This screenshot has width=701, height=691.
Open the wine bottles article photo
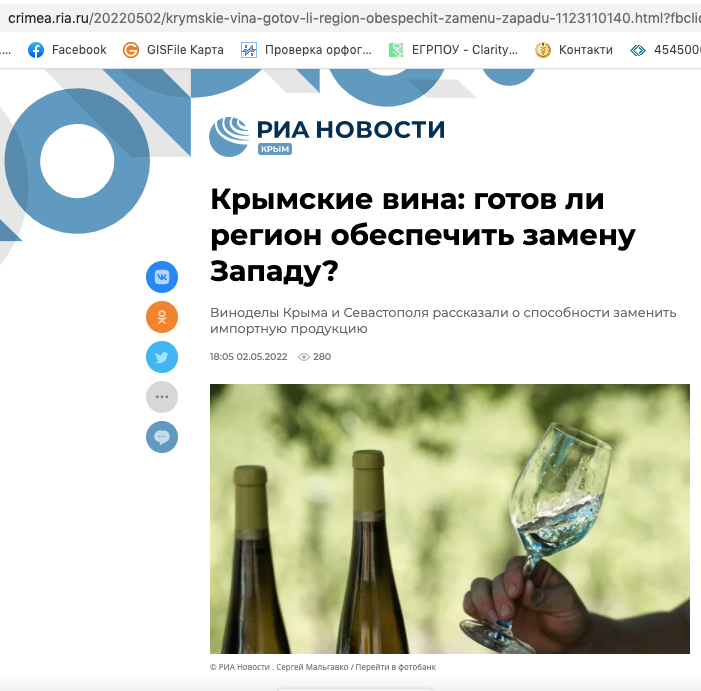pos(450,518)
